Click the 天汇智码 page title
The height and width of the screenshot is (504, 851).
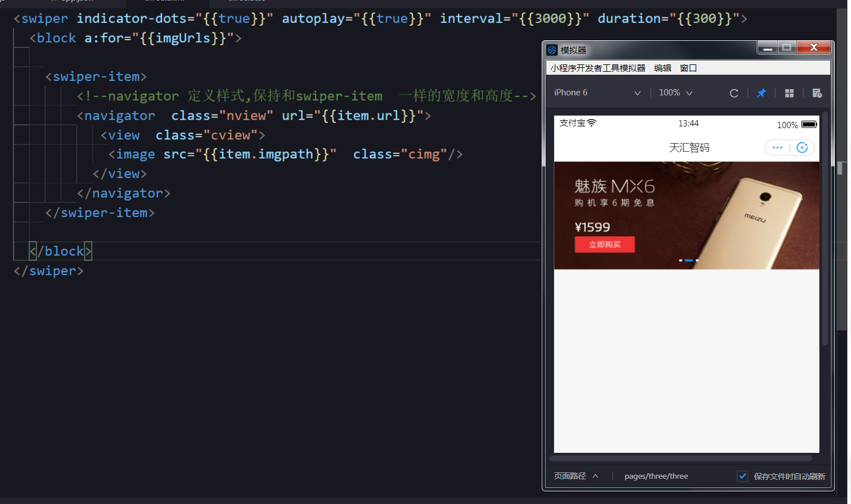[689, 148]
